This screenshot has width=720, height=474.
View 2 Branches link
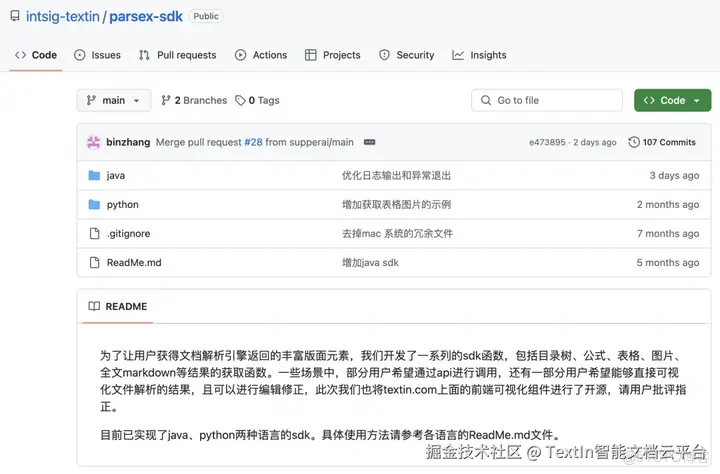click(194, 100)
